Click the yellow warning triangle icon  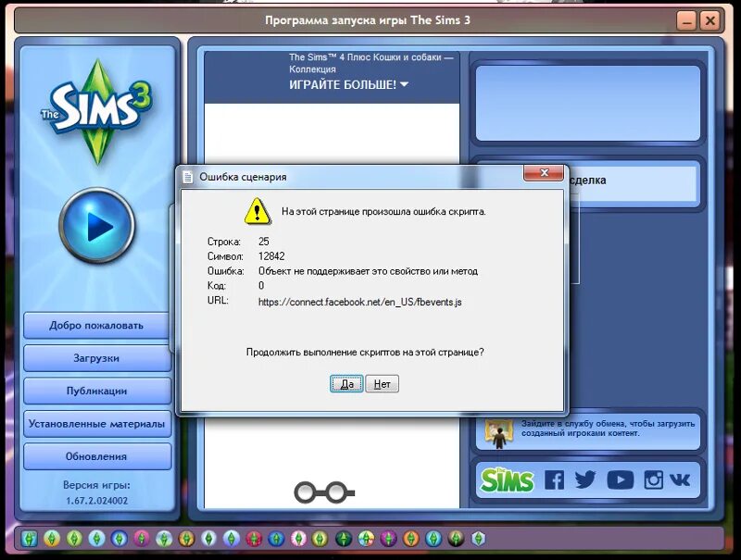[257, 211]
